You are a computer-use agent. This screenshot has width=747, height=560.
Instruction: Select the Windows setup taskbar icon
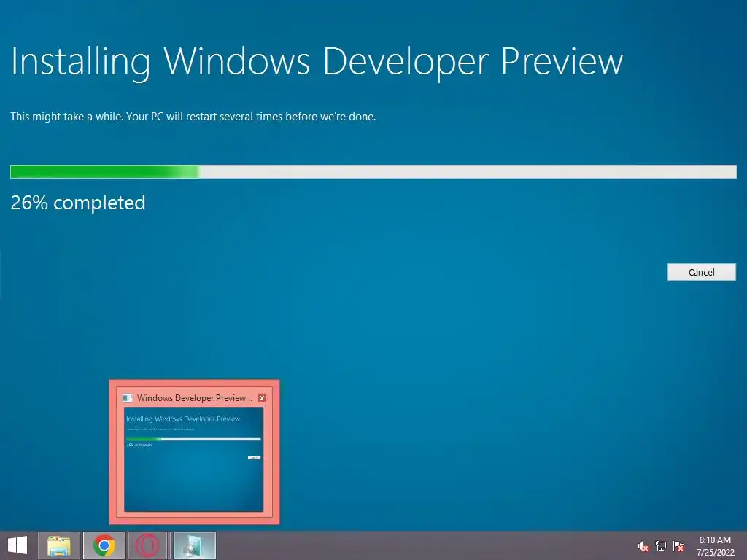click(x=194, y=545)
